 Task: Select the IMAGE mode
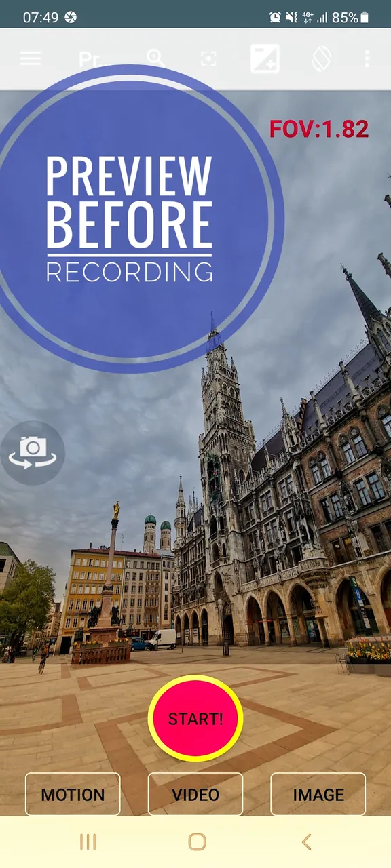tap(318, 794)
